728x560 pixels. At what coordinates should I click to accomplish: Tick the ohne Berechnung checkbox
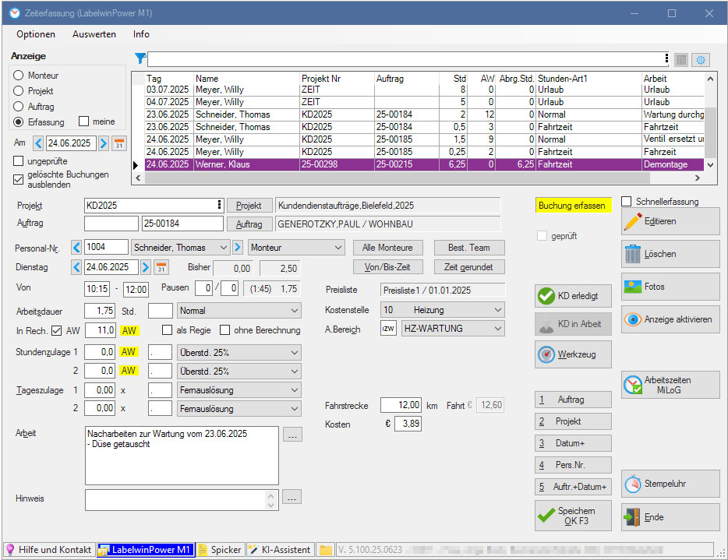pyautogui.click(x=225, y=330)
